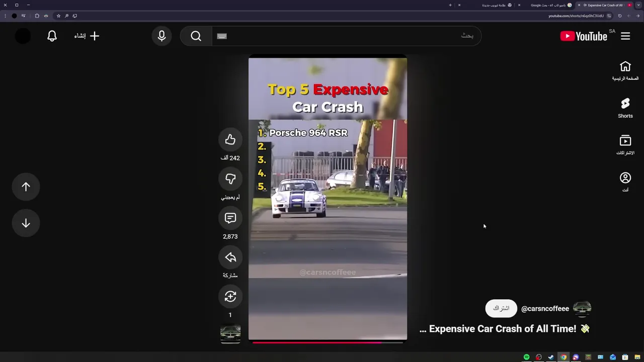
Task: Open Steam from the taskbar
Action: (x=551, y=357)
